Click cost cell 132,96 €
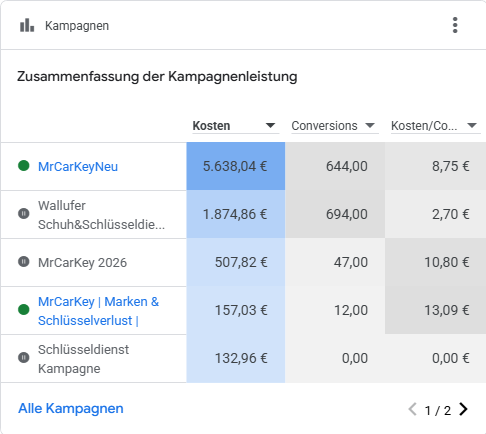 [236, 358]
